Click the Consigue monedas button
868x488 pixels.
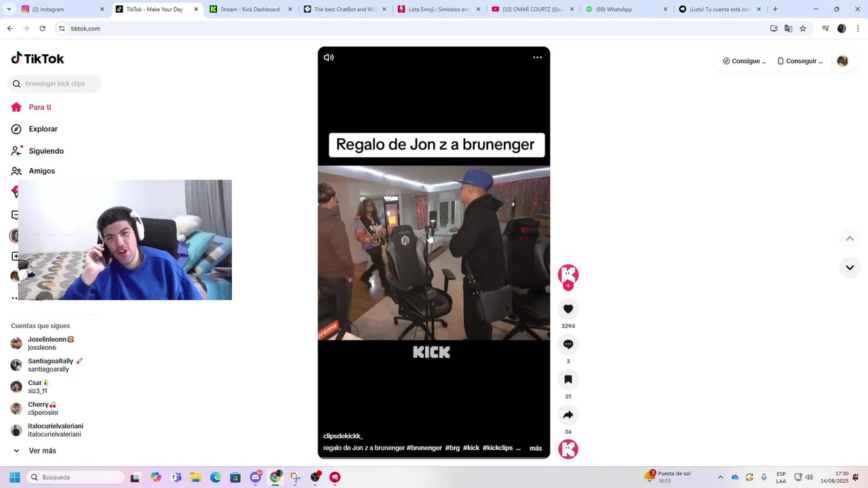click(x=745, y=61)
